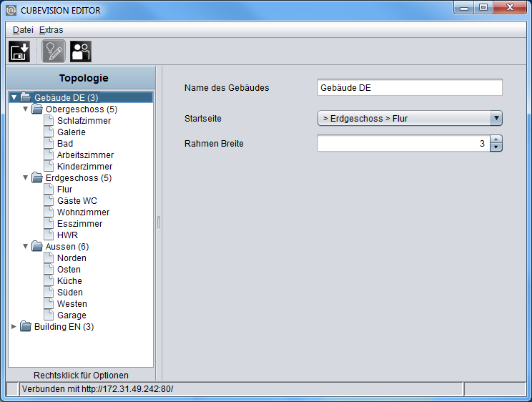Open the user management toolbar icon
The width and height of the screenshot is (532, 402).
click(81, 52)
